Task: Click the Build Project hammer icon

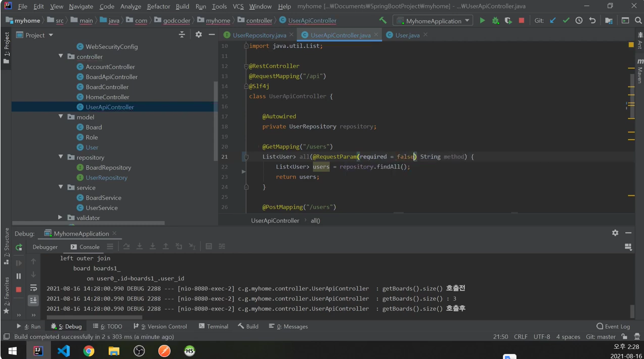Action: coord(383,21)
